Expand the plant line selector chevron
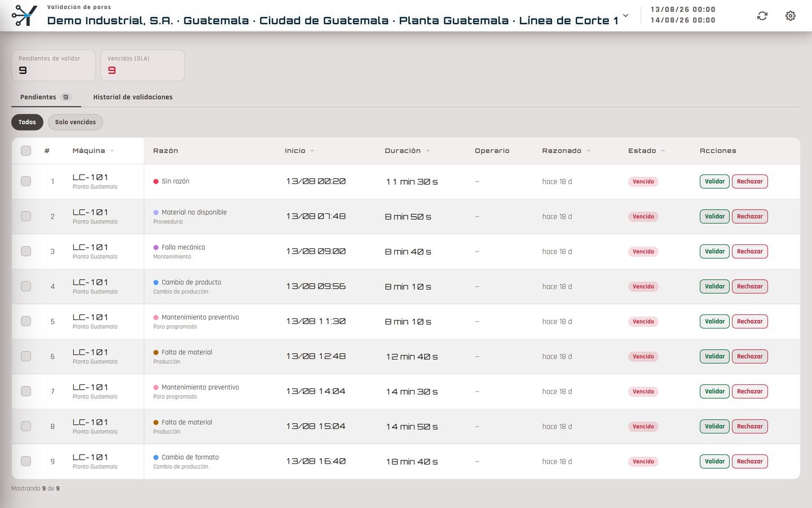This screenshot has height=508, width=812. (625, 15)
